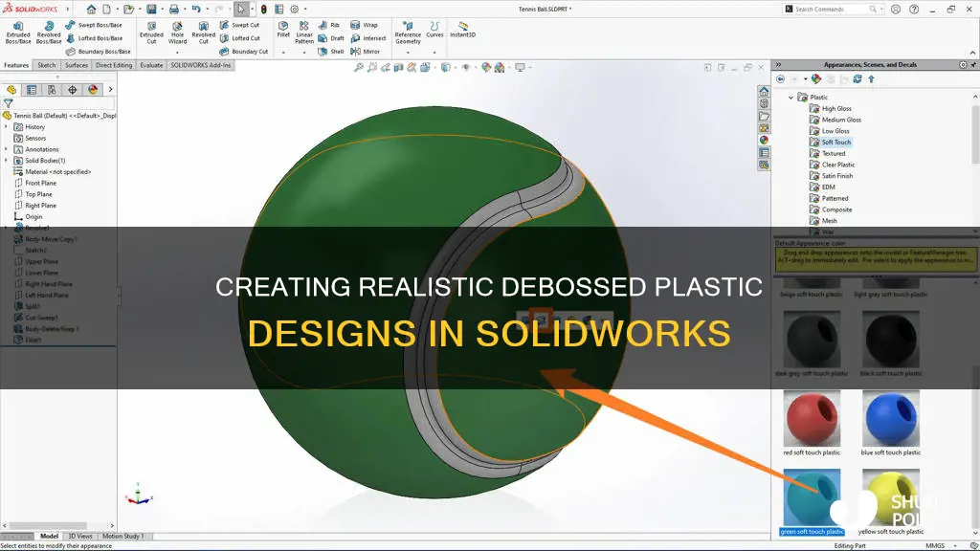Expand the Solid Bodies(1) node
This screenshot has width=980, height=551.
7,161
